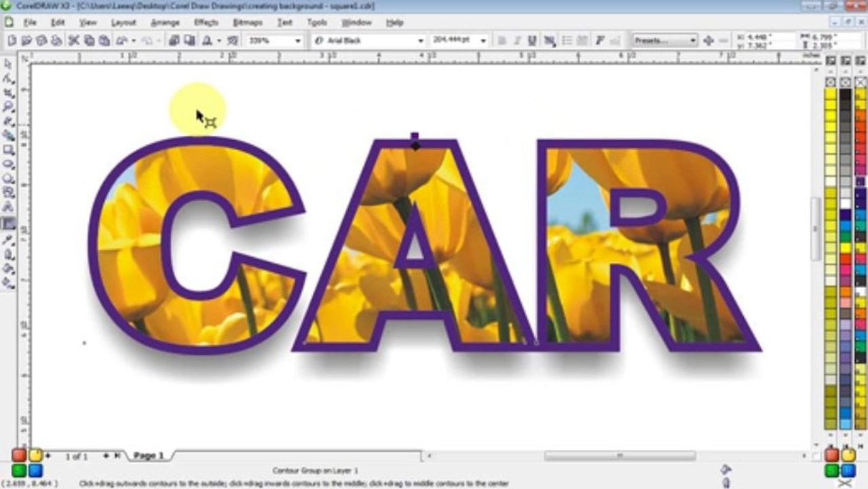Expand the Application launcher dropdown arrow
The image size is (868, 489).
pyautogui.click(x=219, y=41)
